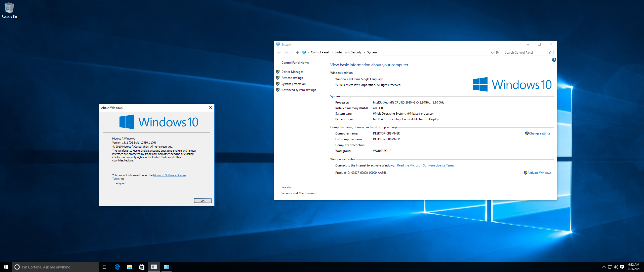Image resolution: width=644 pixels, height=272 pixels.
Task: Select Control Panel breadcrumb
Action: point(320,52)
